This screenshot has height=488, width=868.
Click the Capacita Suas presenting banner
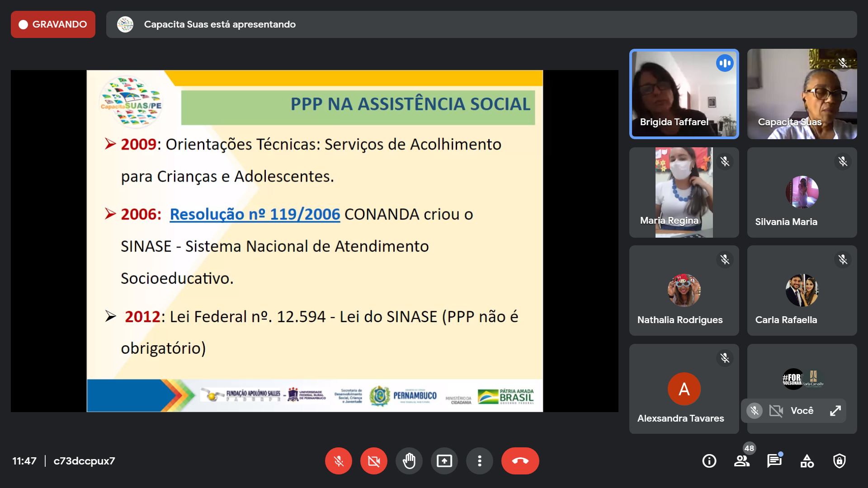220,24
